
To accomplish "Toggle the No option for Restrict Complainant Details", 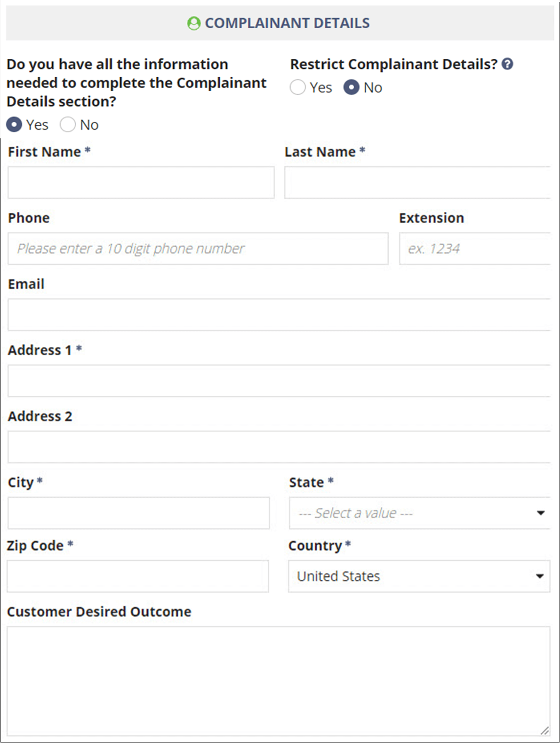I will (x=351, y=88).
